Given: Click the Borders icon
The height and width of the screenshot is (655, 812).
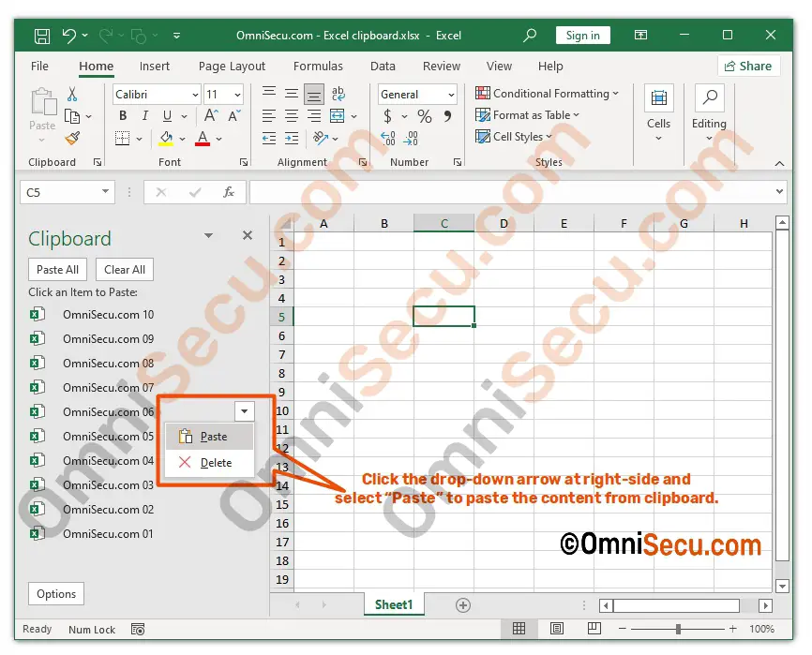Looking at the screenshot, I should coord(122,138).
